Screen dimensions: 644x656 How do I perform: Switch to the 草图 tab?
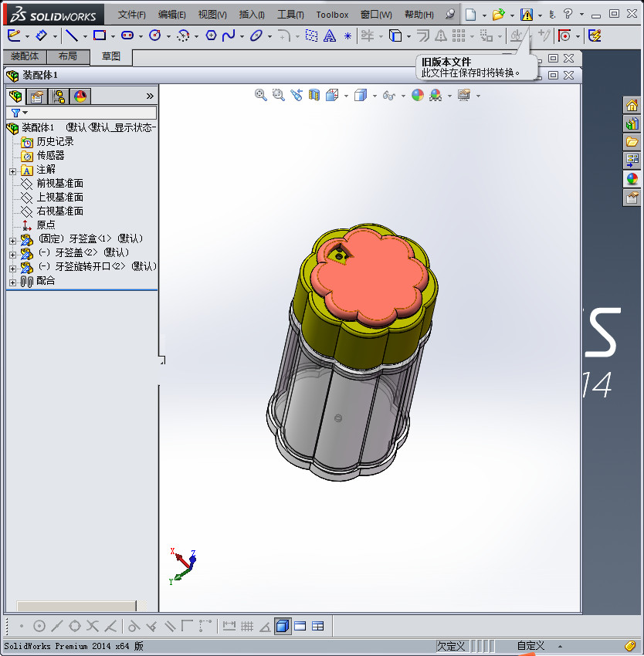(x=111, y=56)
